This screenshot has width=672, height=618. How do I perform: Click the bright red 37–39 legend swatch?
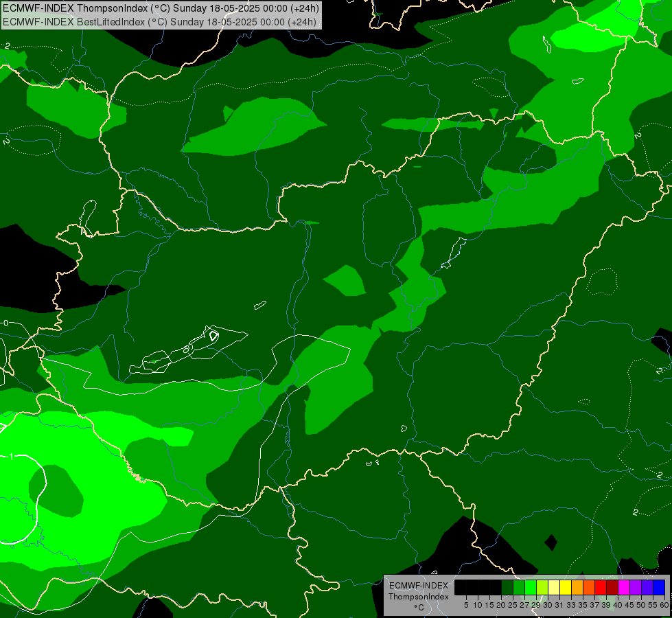601,588
